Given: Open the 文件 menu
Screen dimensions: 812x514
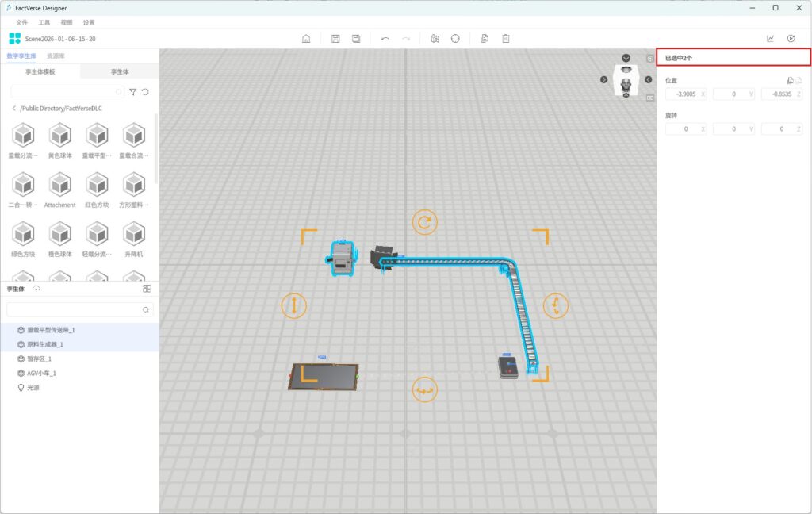Looking at the screenshot, I should pos(21,22).
